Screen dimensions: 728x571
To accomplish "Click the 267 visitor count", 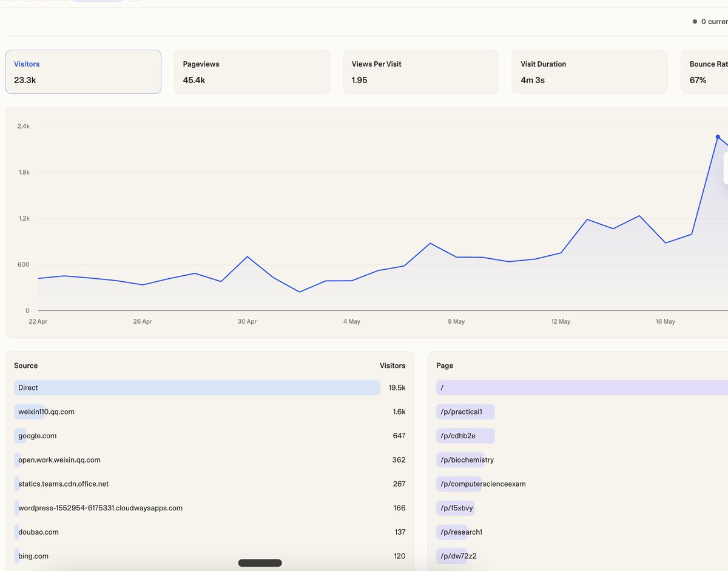I will tap(399, 484).
